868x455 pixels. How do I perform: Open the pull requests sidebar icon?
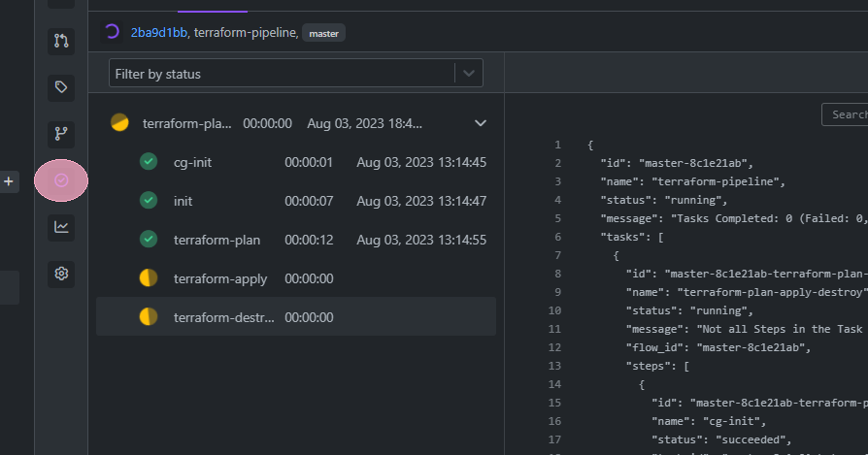point(61,41)
